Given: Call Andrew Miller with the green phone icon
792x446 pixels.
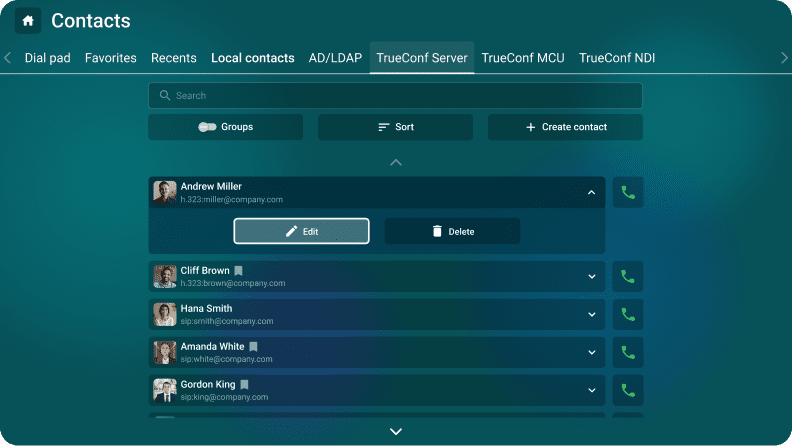Looking at the screenshot, I should [628, 193].
